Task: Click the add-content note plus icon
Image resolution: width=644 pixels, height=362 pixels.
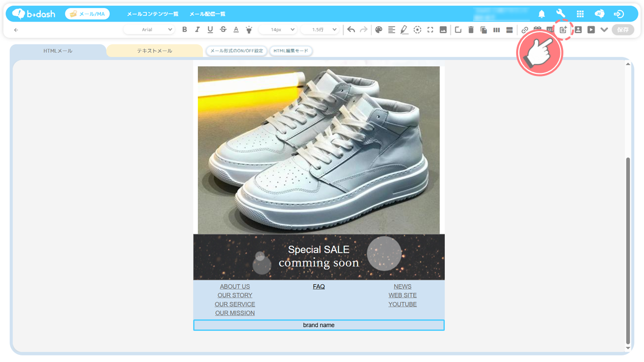Action: pos(563,30)
